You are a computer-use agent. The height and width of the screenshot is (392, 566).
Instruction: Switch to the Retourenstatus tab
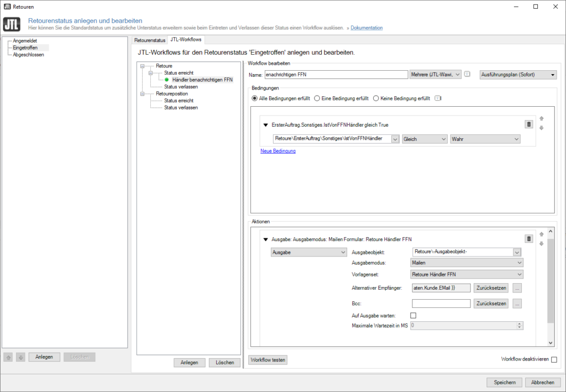click(150, 40)
